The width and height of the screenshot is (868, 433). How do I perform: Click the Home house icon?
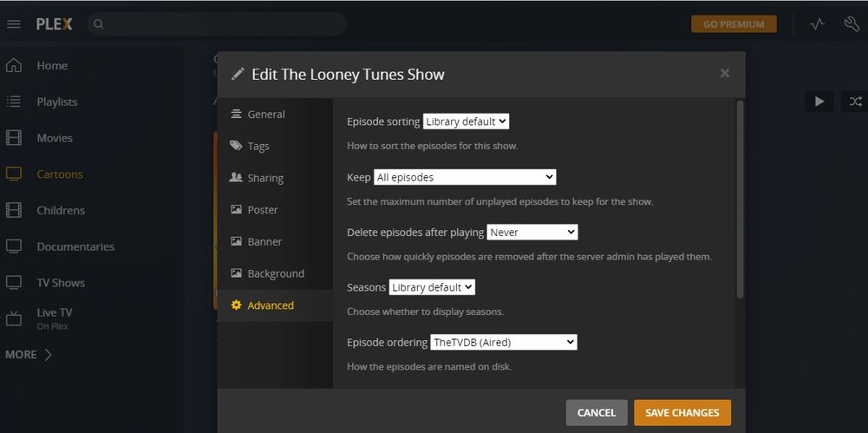(x=13, y=65)
